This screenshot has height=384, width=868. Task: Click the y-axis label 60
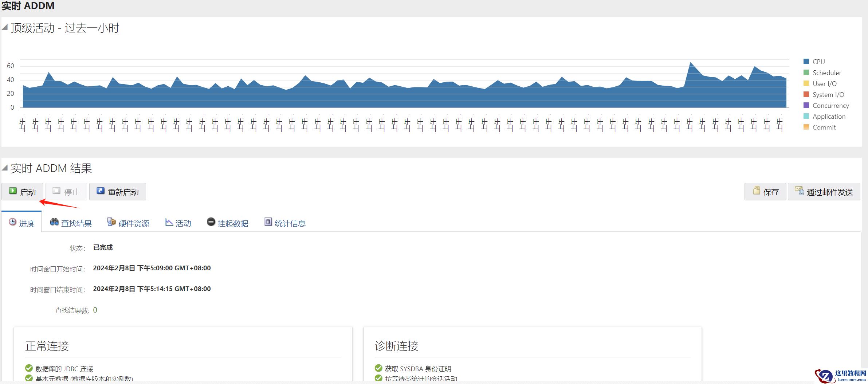click(x=10, y=66)
